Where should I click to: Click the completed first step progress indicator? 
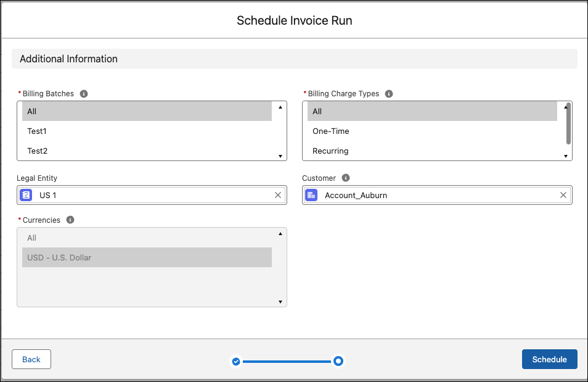point(236,361)
